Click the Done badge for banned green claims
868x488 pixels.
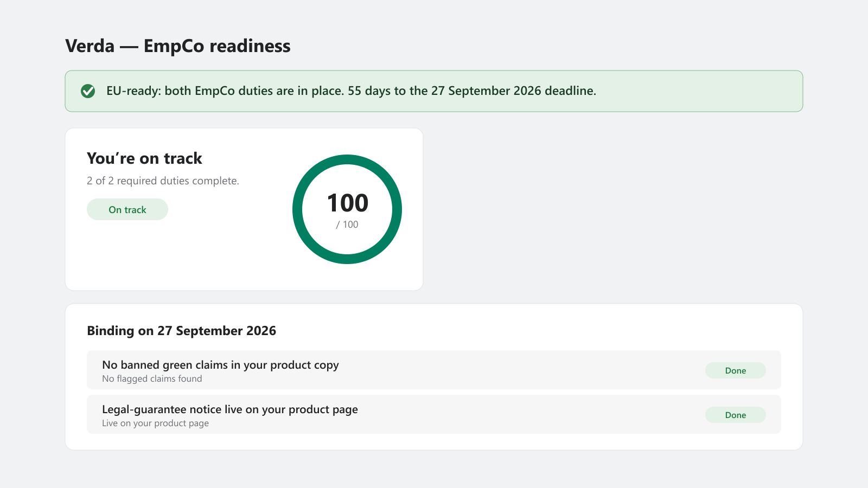736,370
